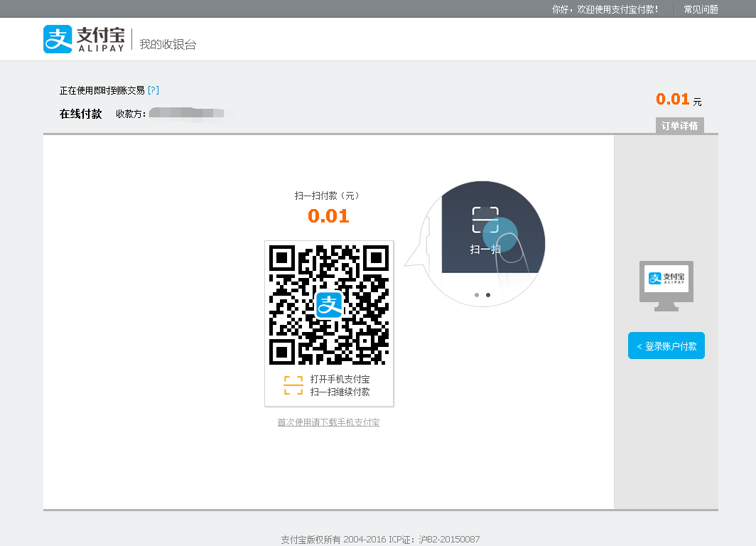This screenshot has width=756, height=546.
Task: Click the 打开手机支付宝 instruction text
Action: [340, 380]
